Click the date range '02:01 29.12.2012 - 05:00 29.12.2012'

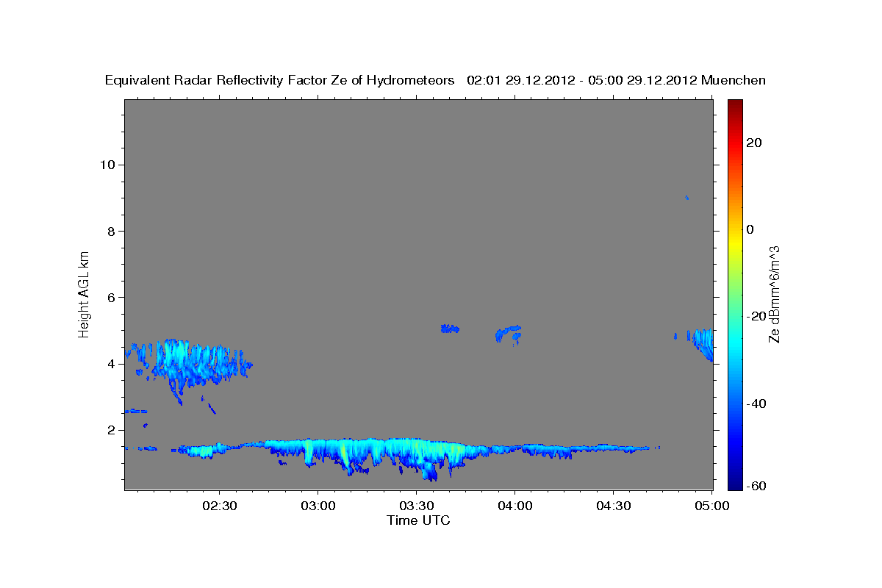[x=582, y=80]
